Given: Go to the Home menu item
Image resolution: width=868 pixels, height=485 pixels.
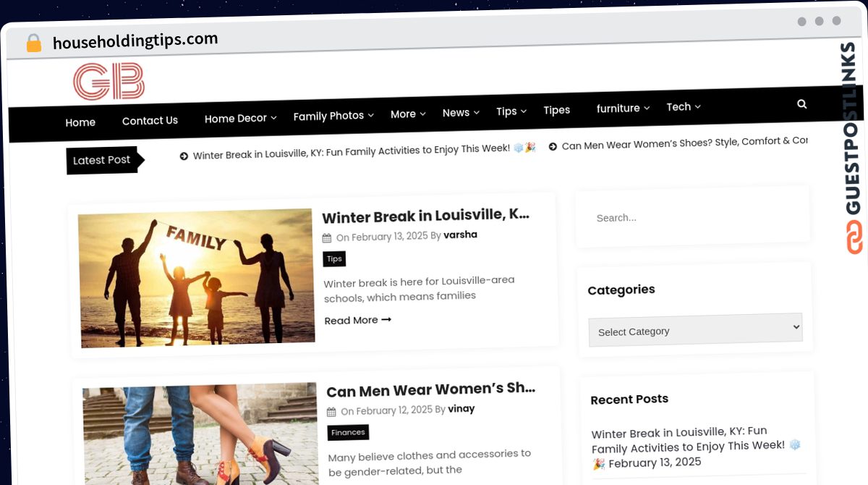Looking at the screenshot, I should [x=80, y=122].
